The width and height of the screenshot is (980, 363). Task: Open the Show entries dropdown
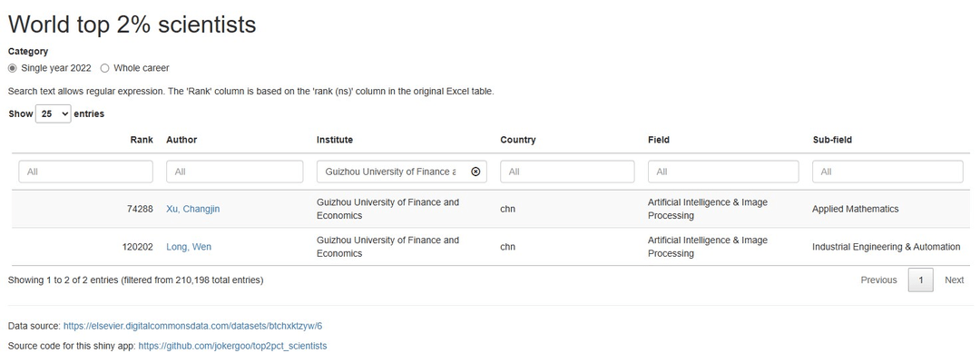tap(53, 114)
